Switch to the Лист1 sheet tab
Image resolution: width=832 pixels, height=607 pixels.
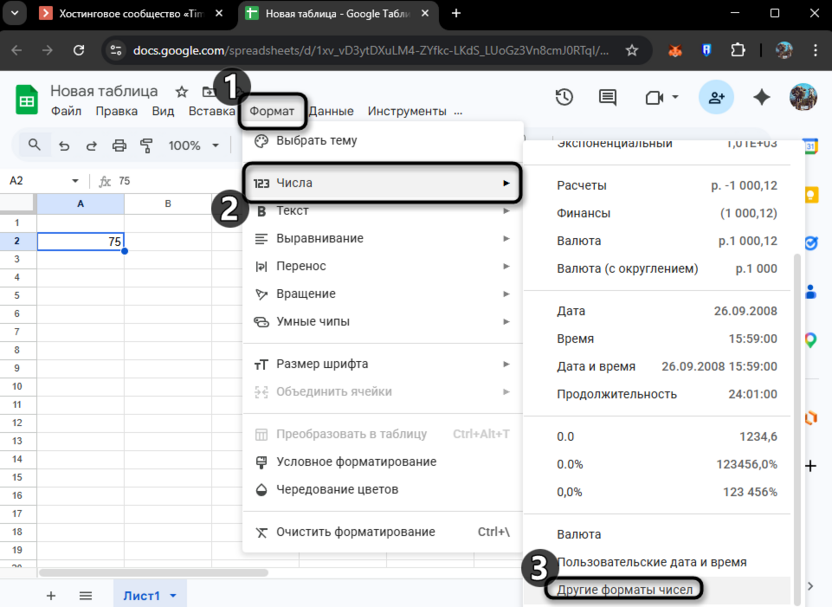141,596
